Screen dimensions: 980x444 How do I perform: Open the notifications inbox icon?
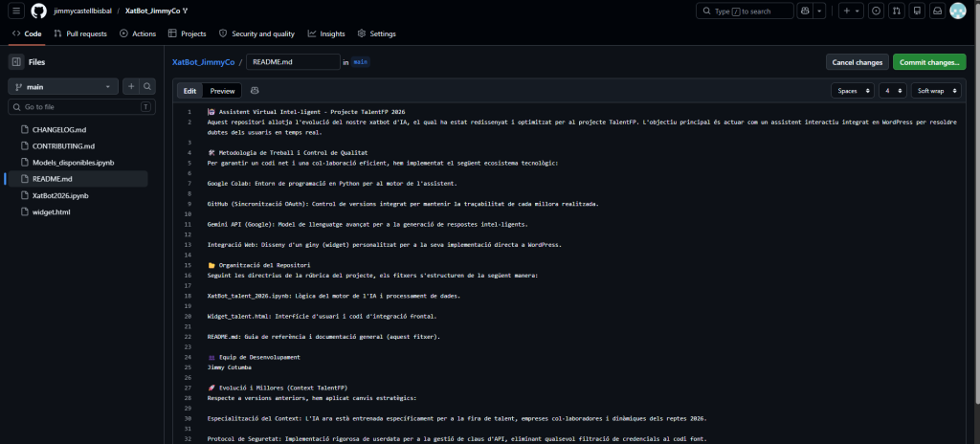(x=938, y=11)
